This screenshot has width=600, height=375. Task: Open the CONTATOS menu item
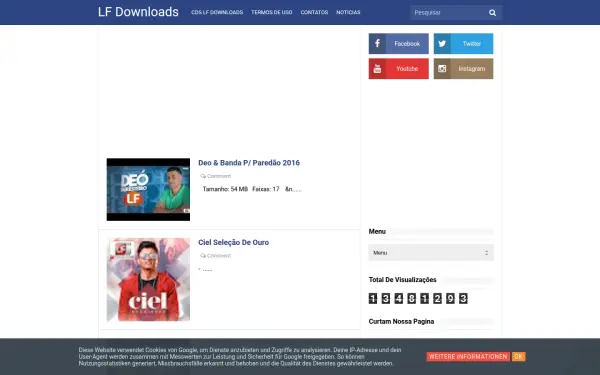314,12
